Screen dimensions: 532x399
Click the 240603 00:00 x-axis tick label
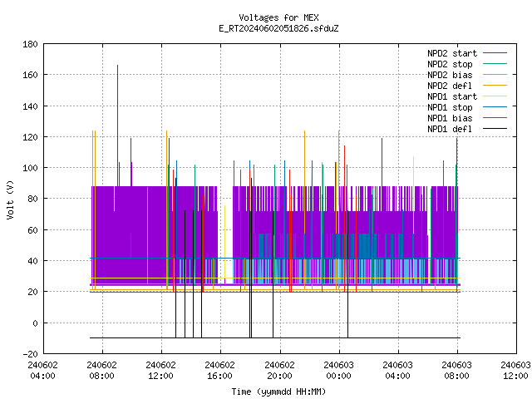(x=338, y=371)
